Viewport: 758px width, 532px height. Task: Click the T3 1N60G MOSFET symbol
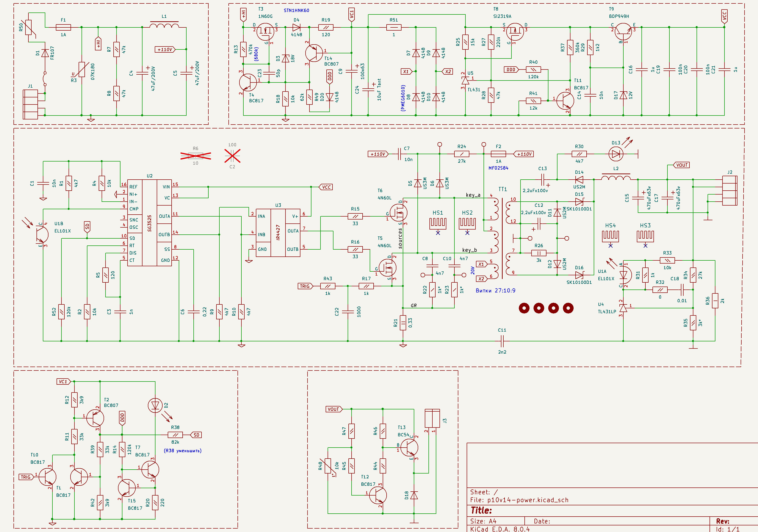pyautogui.click(x=265, y=31)
